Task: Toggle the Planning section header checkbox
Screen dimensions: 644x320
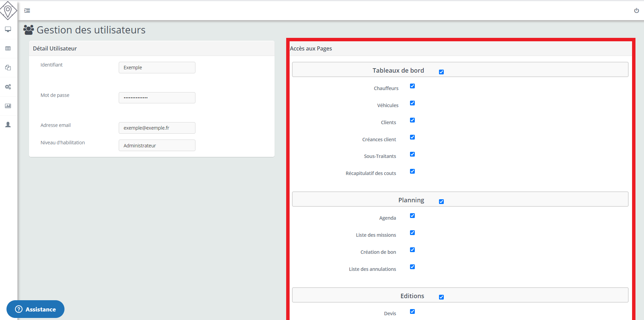Action: point(441,202)
